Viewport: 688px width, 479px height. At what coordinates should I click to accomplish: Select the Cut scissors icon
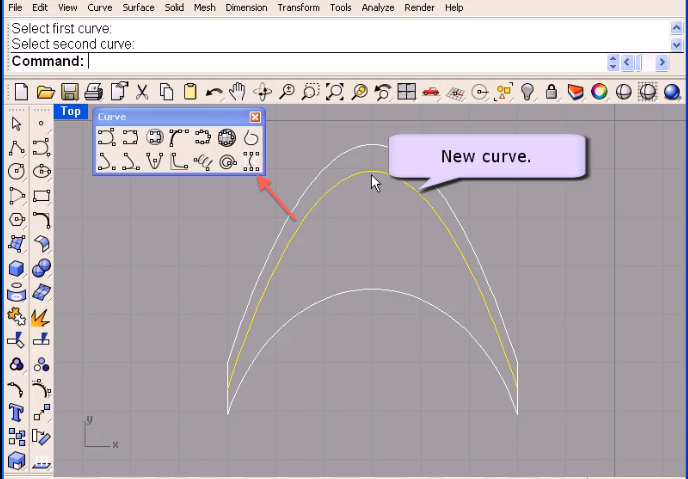(142, 92)
